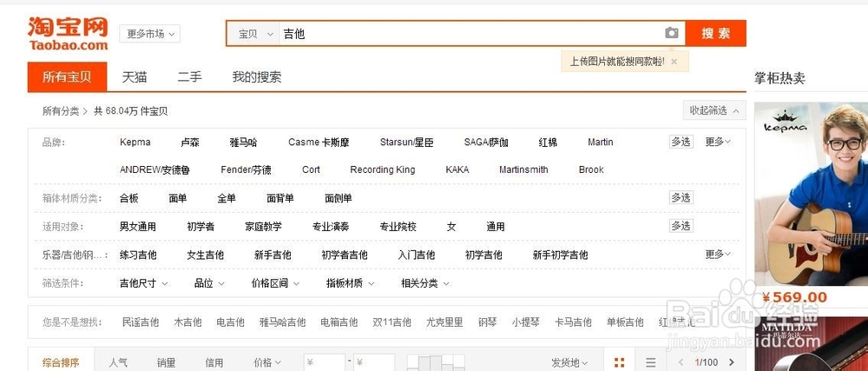Filter by brand Fender/芬德
The width and height of the screenshot is (868, 371).
pyautogui.click(x=246, y=170)
